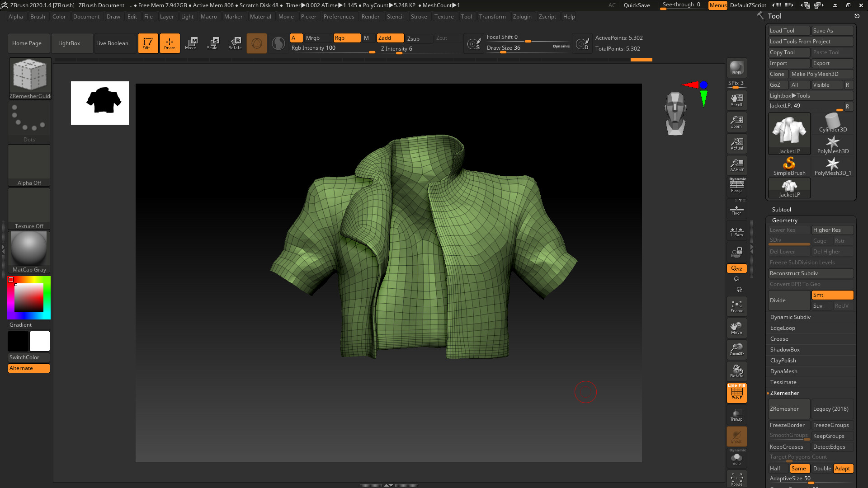
Task: Adjust the Draw Size slider
Action: click(x=528, y=48)
